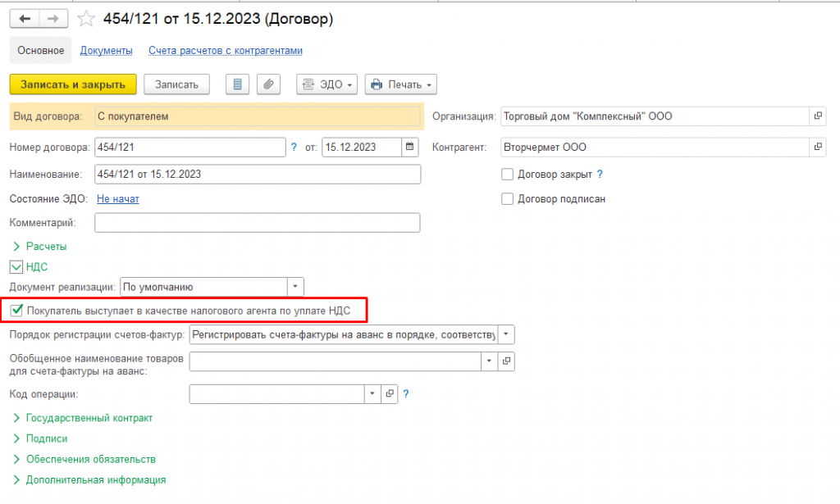Expand the Обеспечения обязательств section

pyautogui.click(x=84, y=460)
